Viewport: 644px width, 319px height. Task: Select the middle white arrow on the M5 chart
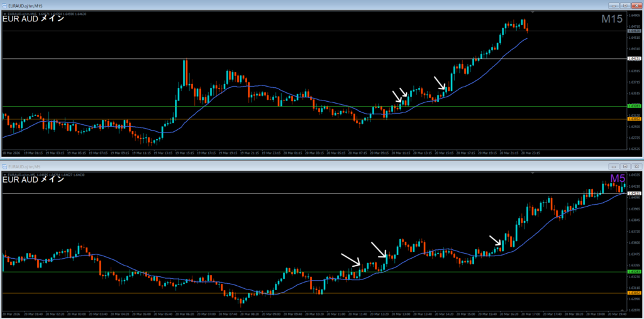coord(379,249)
